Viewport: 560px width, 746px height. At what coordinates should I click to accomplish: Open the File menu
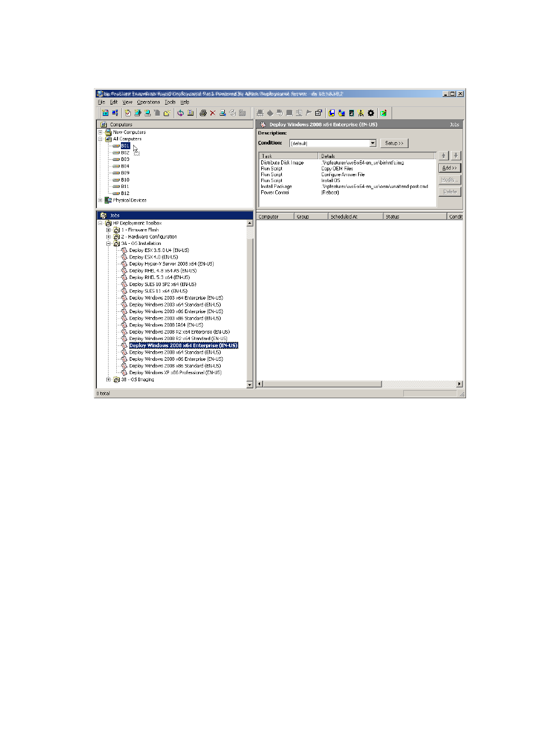click(101, 102)
